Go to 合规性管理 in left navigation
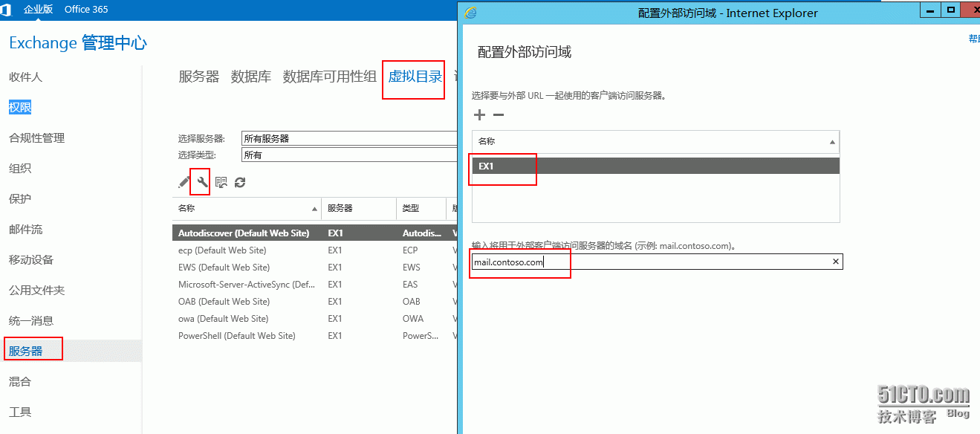Viewport: 980px width, 434px height. click(36, 138)
